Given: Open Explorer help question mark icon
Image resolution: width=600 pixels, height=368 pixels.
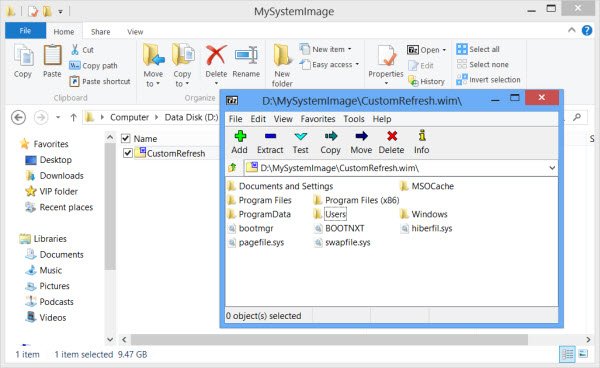Looking at the screenshot, I should pyautogui.click(x=587, y=30).
